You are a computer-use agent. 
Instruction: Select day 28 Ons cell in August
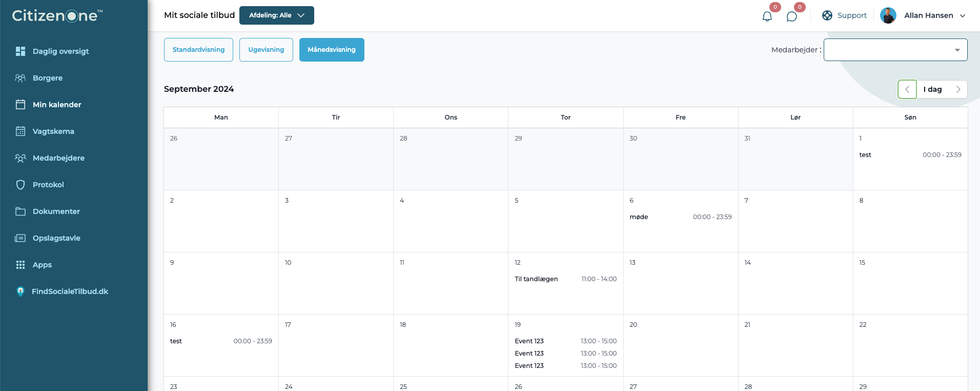click(x=451, y=159)
